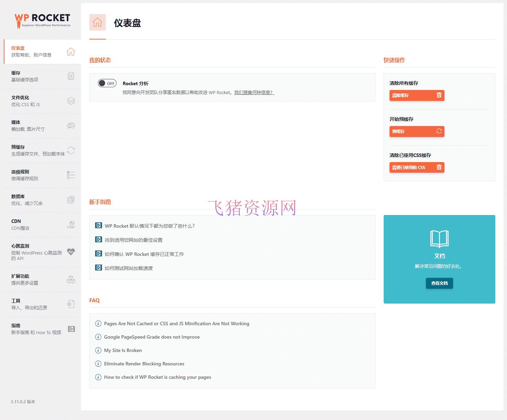Open FAQ How to check if caching pages
The image size is (507, 420).
[158, 377]
